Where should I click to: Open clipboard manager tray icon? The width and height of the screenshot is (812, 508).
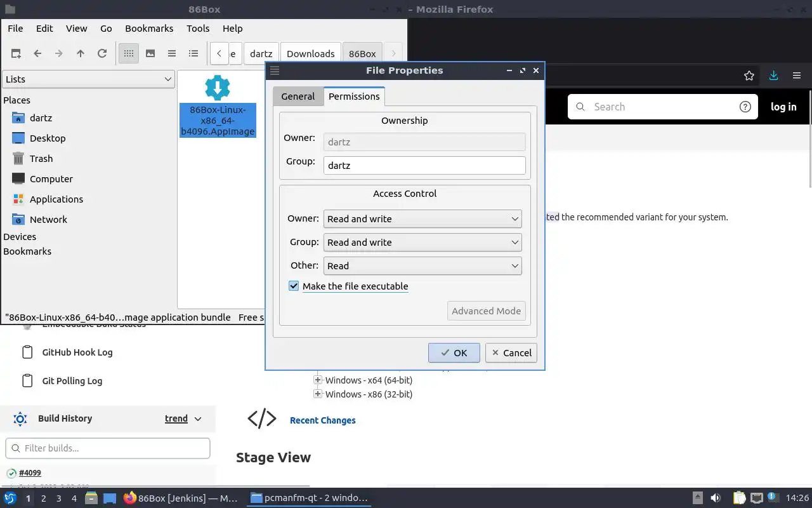[x=740, y=498]
